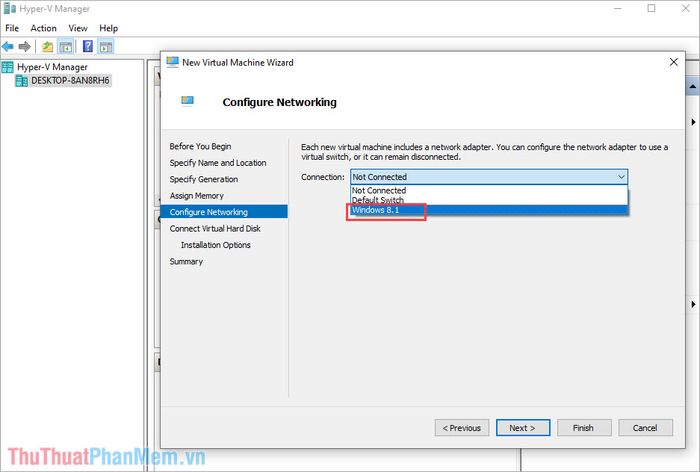
Task: Open the Help question mark toolbar icon
Action: [x=88, y=46]
